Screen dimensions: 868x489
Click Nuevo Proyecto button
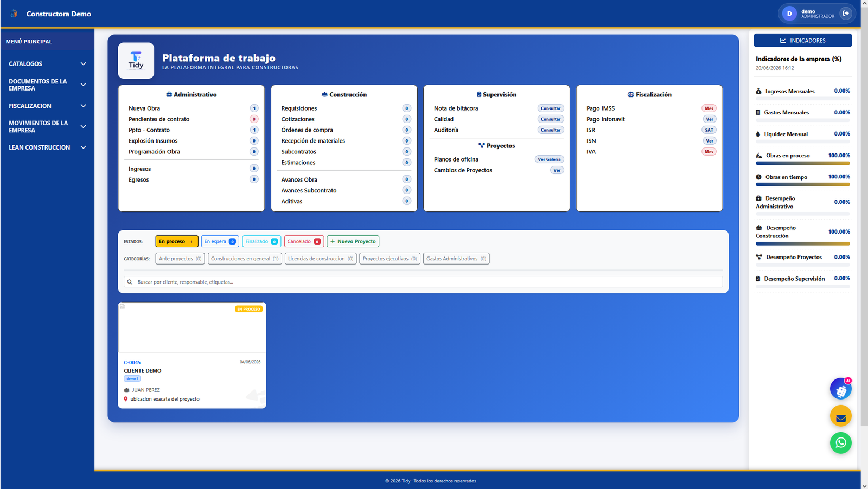click(353, 241)
